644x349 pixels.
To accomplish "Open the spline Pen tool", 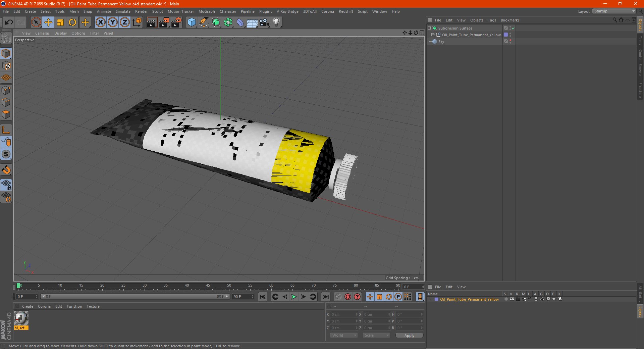I will click(x=204, y=22).
